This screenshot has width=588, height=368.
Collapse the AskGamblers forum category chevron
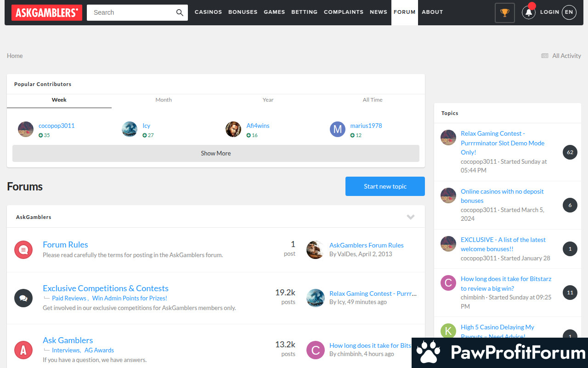point(411,217)
